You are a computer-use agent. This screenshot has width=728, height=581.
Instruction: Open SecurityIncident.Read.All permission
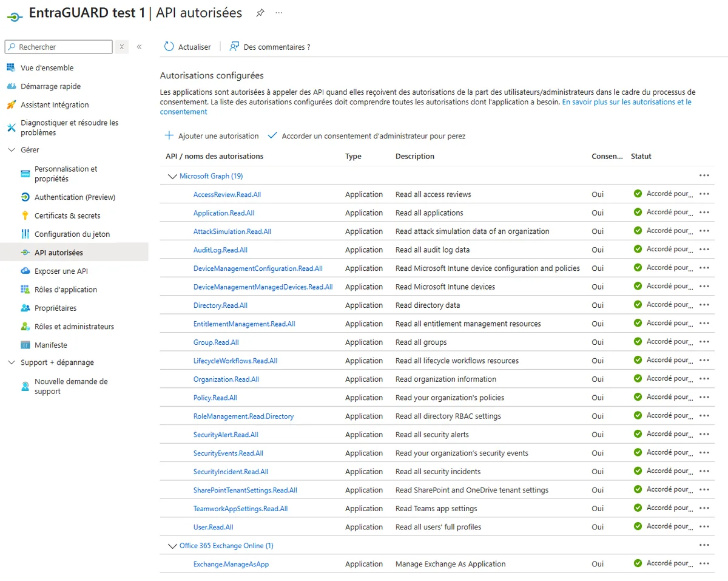231,472
